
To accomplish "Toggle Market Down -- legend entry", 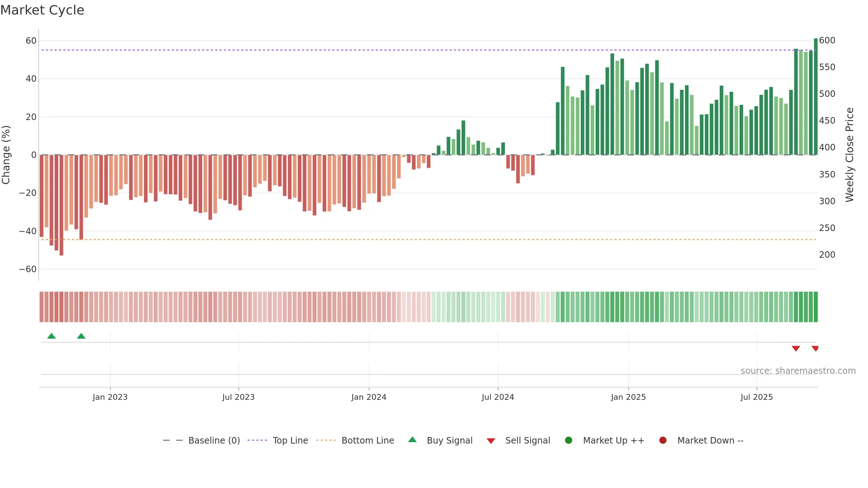I will click(701, 440).
